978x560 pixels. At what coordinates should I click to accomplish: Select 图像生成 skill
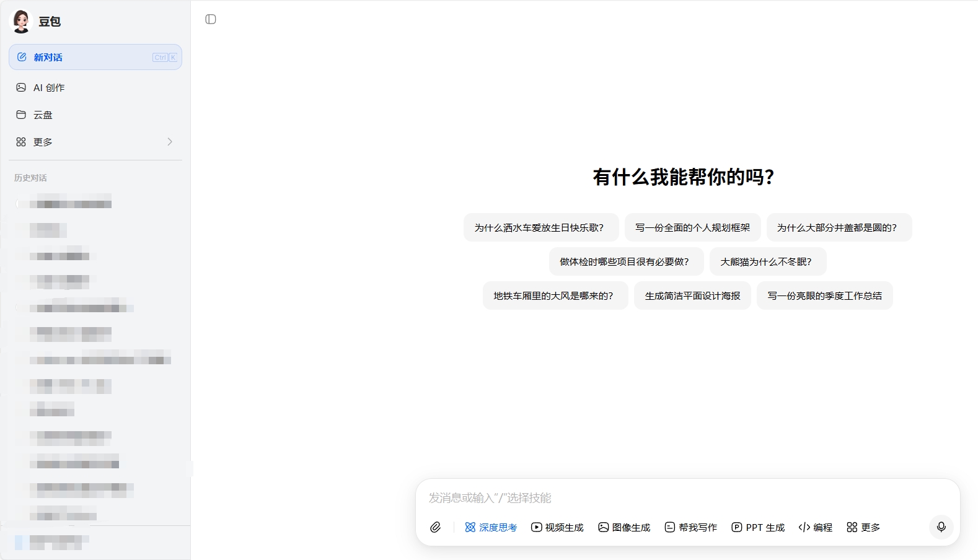624,527
